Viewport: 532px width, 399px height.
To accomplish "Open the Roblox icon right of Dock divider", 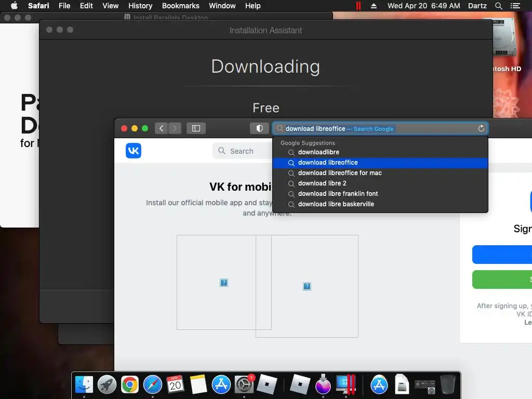I will pos(300,385).
